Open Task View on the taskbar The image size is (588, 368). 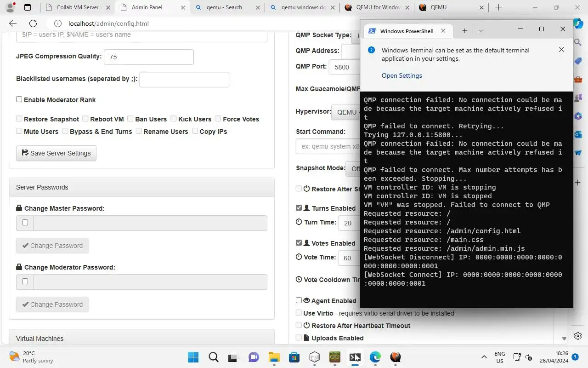[234, 357]
